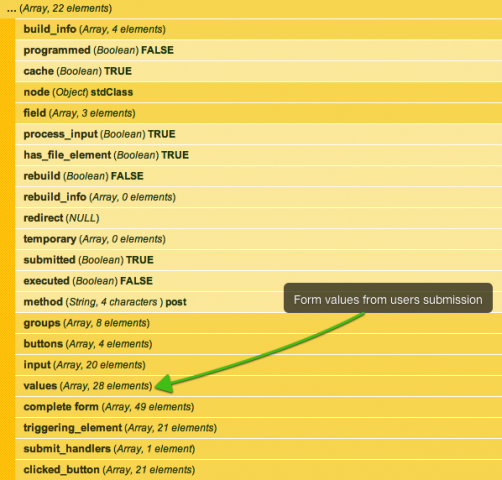Expand the clicked_button array
The height and width of the screenshot is (480, 502).
258,470
